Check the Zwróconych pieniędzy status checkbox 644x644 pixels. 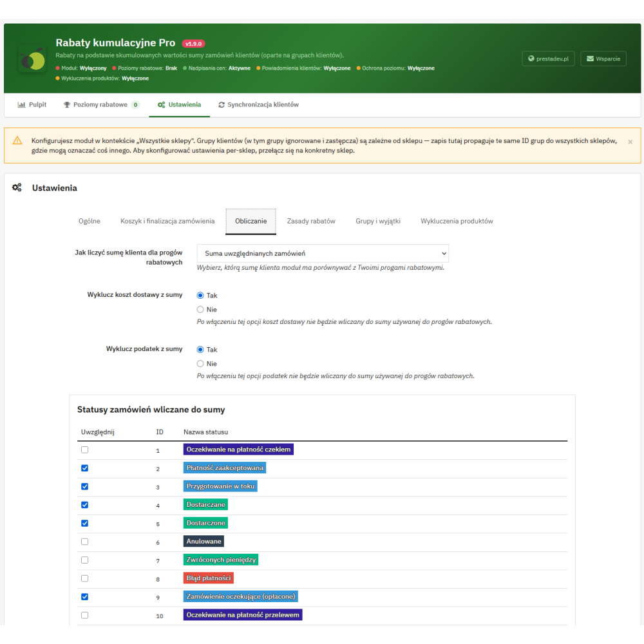(84, 560)
